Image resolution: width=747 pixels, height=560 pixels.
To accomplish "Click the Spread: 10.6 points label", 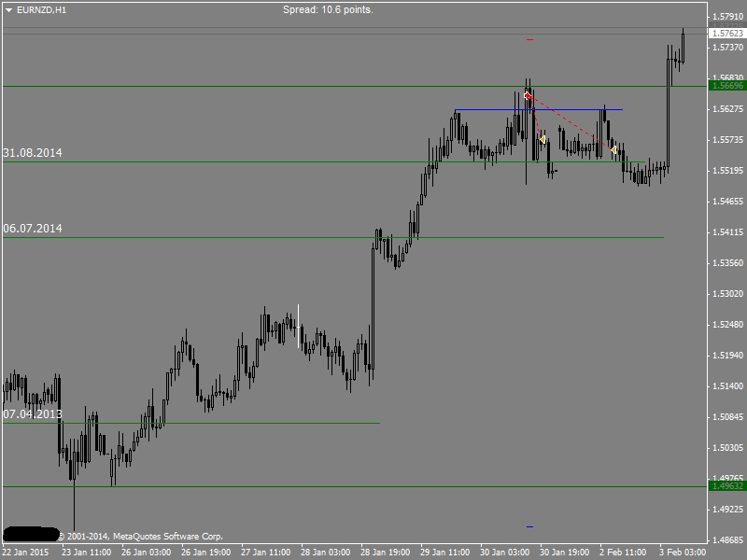I will (328, 9).
